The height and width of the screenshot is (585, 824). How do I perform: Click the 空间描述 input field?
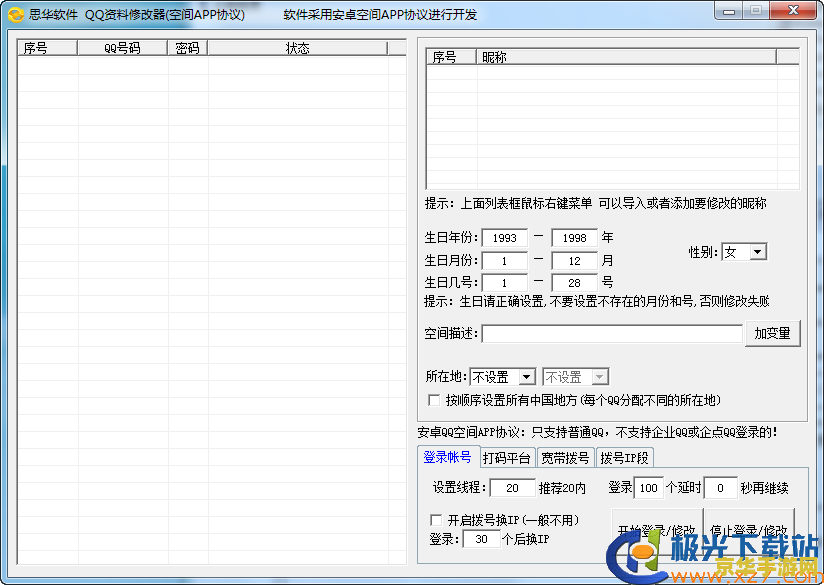click(612, 334)
